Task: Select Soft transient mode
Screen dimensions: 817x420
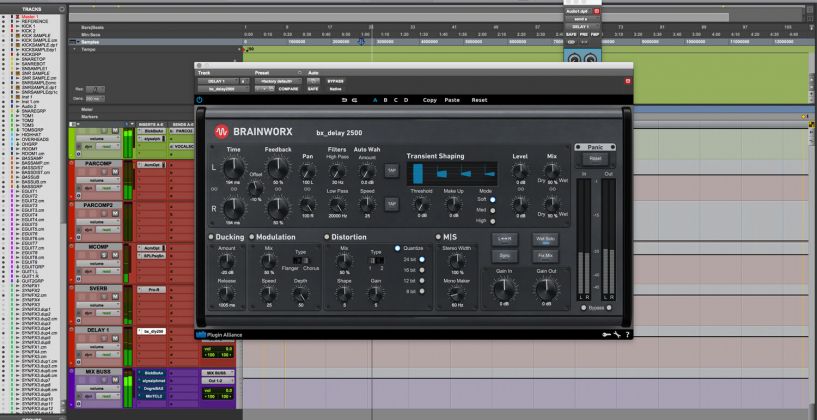Action: 492,200
